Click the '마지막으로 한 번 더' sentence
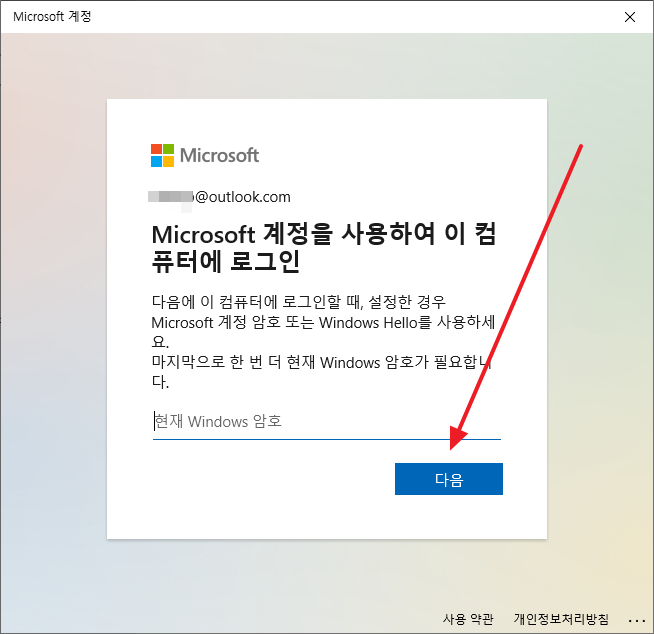The width and height of the screenshot is (654, 634). pyautogui.click(x=322, y=371)
